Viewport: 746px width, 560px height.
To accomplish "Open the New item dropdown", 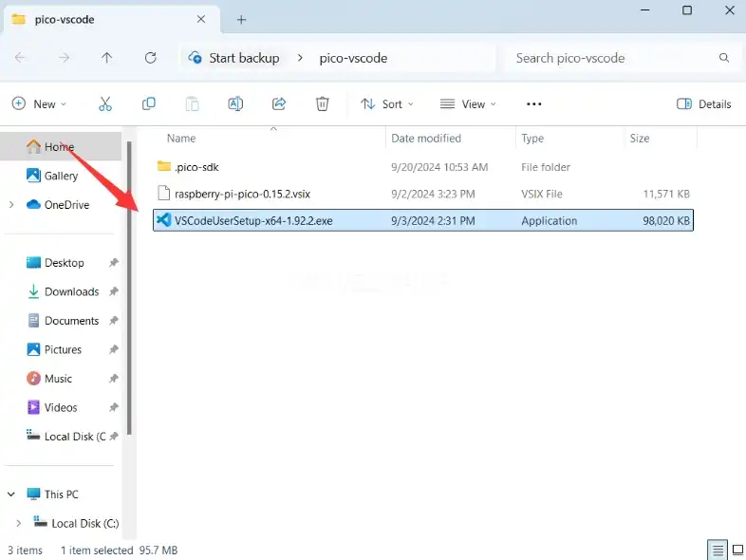I will (39, 103).
